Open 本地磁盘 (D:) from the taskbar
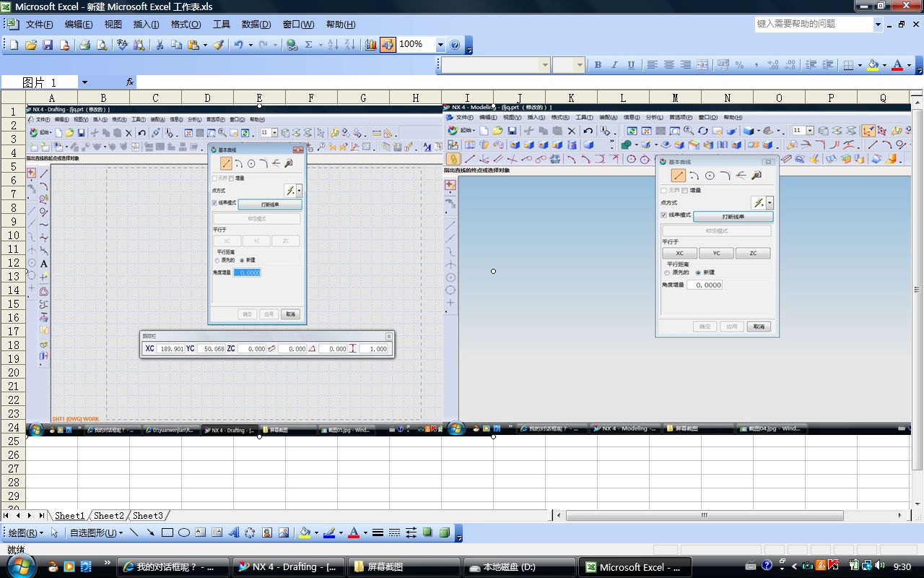This screenshot has width=924, height=578. (518, 567)
